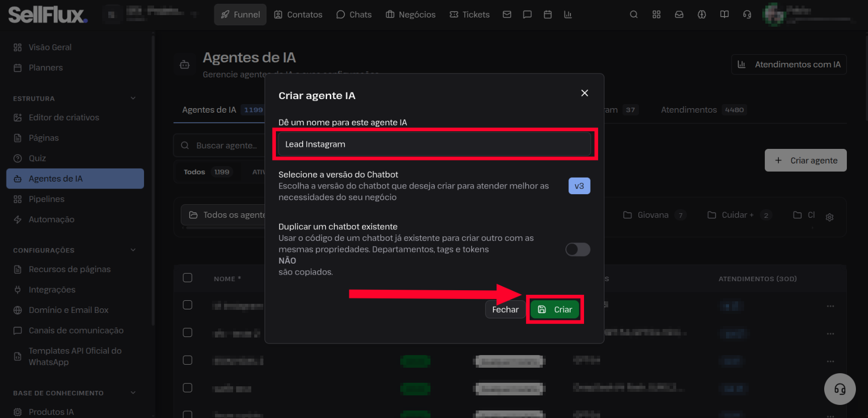Collapse the ESTRUTURA sidebar section

(133, 98)
